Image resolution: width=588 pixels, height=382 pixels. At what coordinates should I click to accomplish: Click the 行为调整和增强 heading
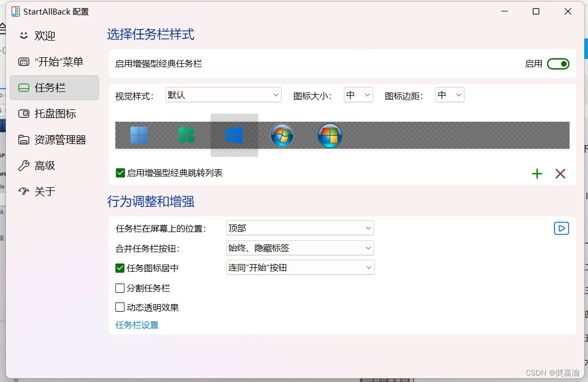(x=151, y=202)
